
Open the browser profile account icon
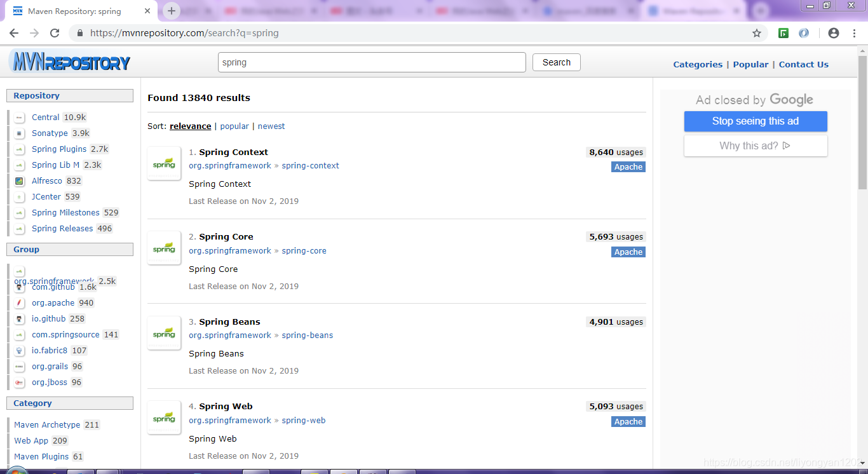(834, 33)
